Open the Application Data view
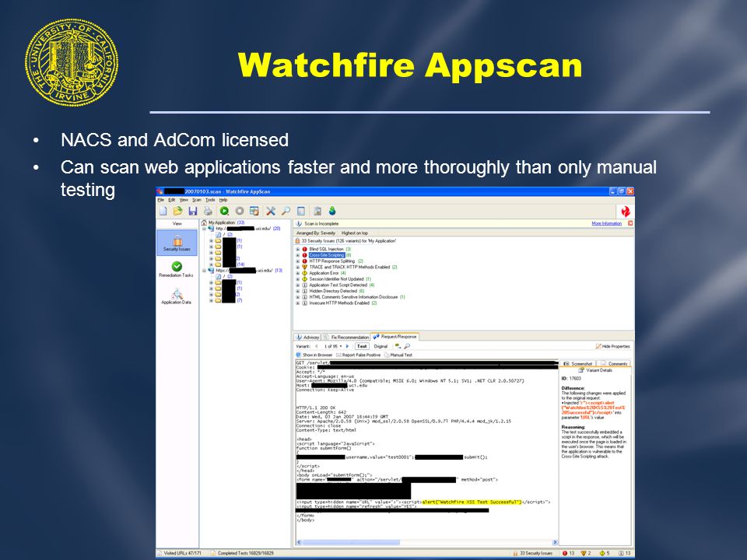Viewport: 747px width, 560px height. tap(177, 296)
